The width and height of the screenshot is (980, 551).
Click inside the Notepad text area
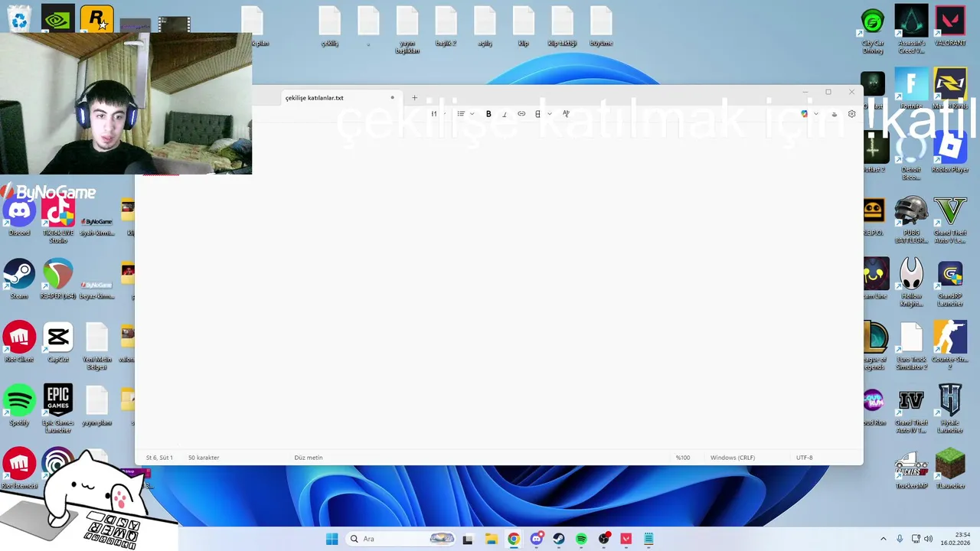tap(499, 287)
